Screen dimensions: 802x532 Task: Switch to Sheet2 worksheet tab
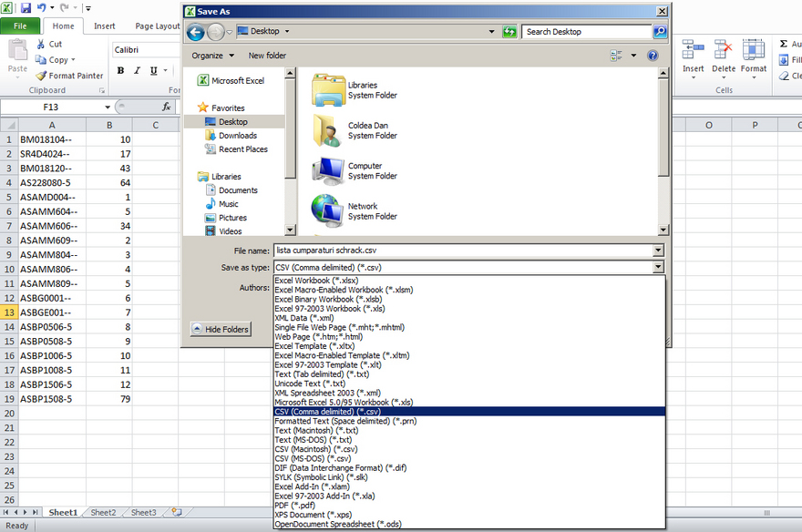103,512
